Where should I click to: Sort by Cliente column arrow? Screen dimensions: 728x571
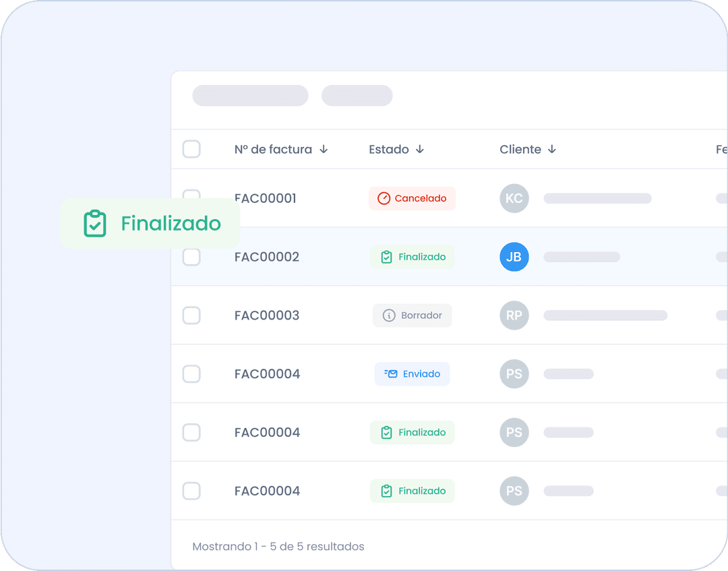click(552, 150)
